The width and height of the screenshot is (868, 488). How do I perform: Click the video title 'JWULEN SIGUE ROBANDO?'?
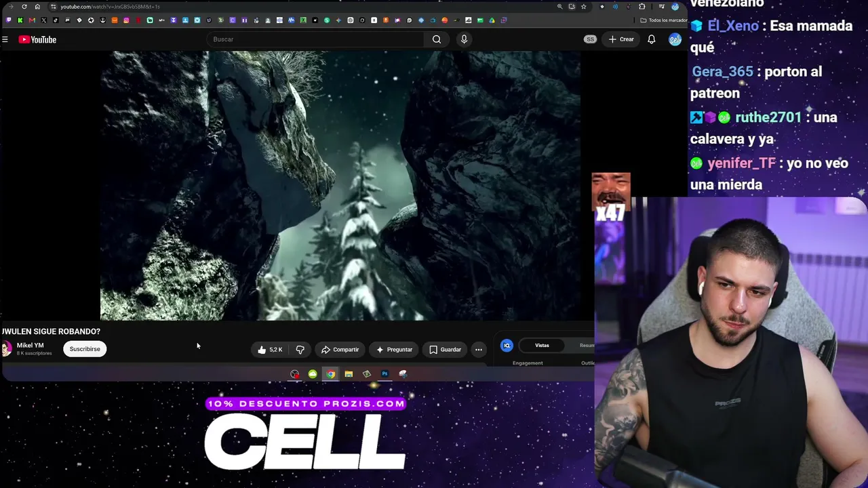click(x=51, y=331)
